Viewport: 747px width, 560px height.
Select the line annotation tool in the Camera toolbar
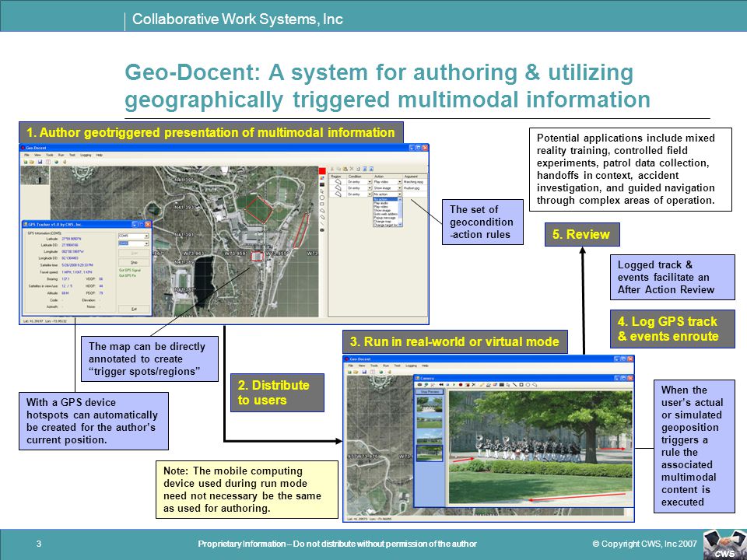514,385
